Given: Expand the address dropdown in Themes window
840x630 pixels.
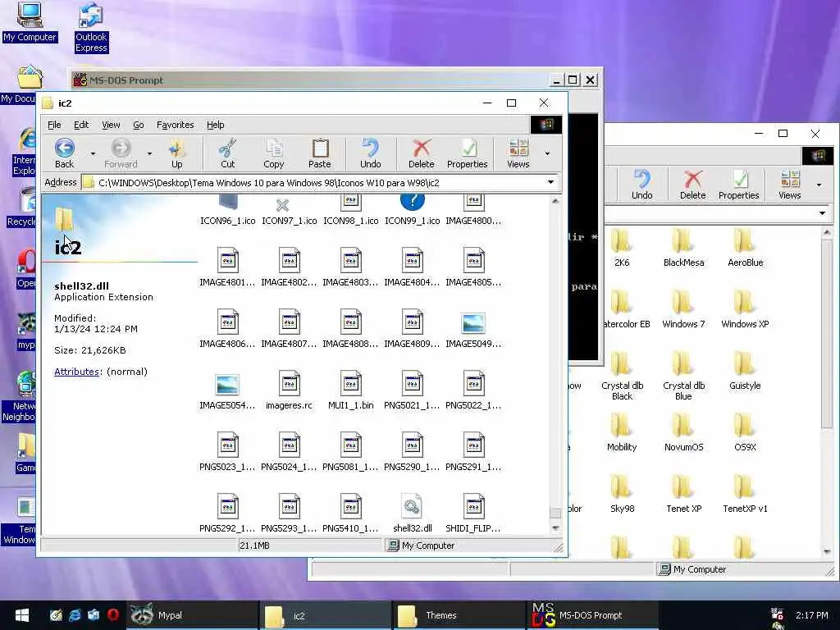Looking at the screenshot, I should coord(822,213).
